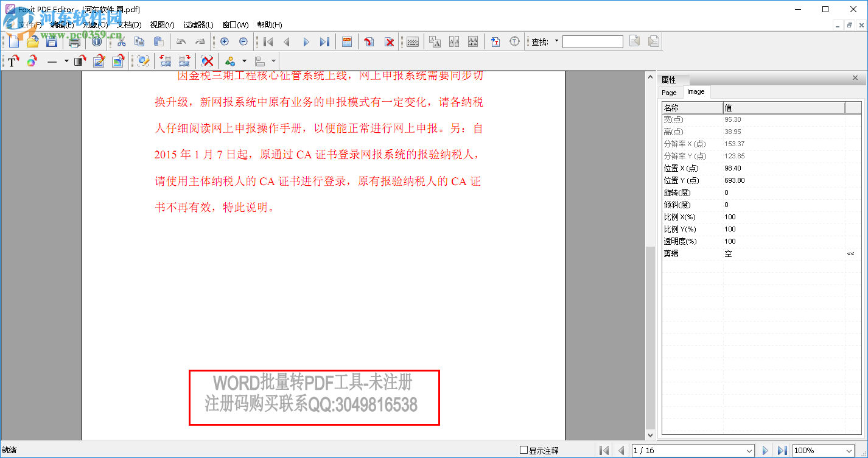Select the Touchup keyboard icon
The width and height of the screenshot is (868, 458).
tap(412, 41)
